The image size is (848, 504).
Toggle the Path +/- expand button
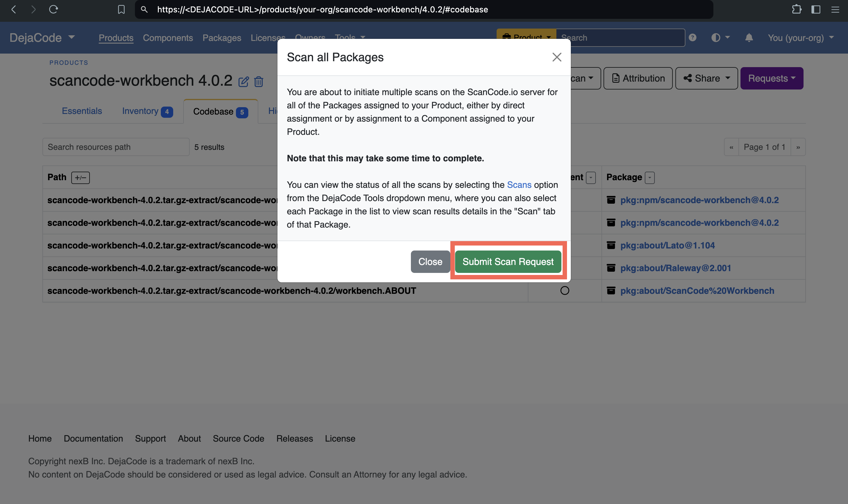point(80,178)
